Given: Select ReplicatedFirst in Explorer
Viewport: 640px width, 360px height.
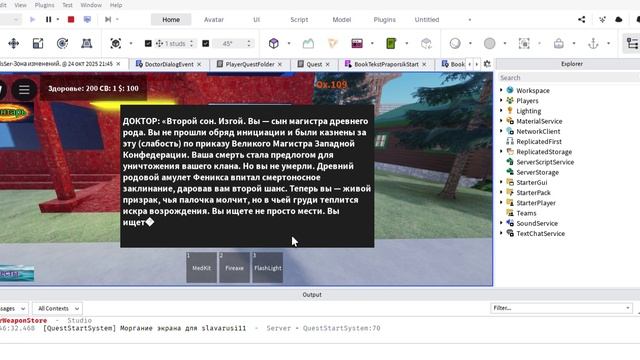Looking at the screenshot, I should (x=539, y=142).
